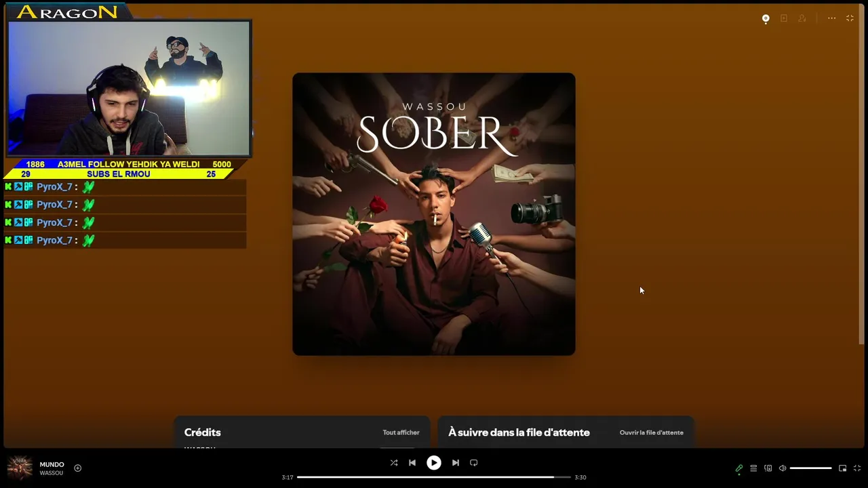Adjust the volume slider
Screen dimensions: 868x488
(810, 468)
